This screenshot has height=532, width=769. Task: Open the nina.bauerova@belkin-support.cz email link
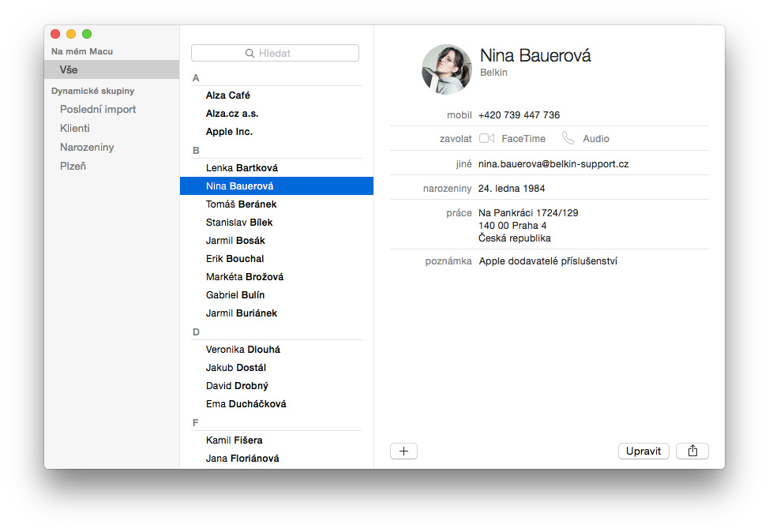553,163
